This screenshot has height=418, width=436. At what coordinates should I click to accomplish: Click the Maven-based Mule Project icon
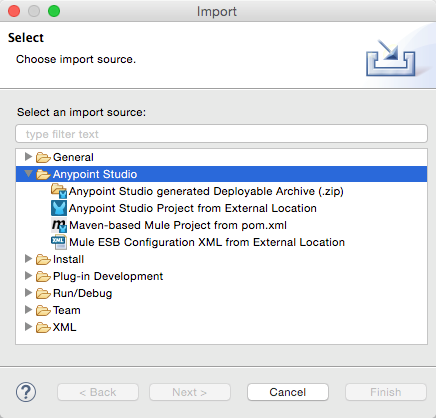tap(59, 225)
